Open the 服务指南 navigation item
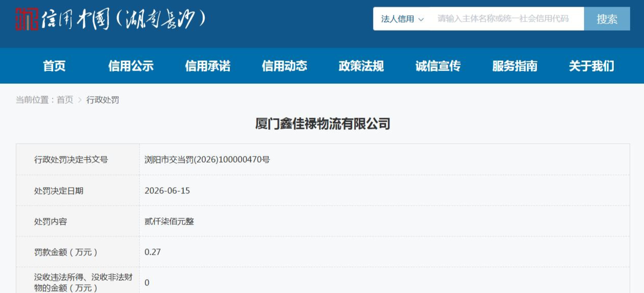Image resolution: width=644 pixels, height=293 pixels. (515, 66)
